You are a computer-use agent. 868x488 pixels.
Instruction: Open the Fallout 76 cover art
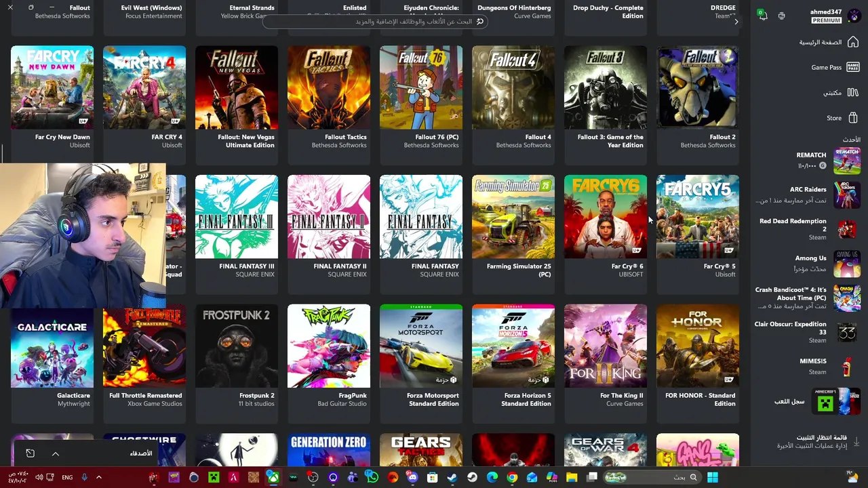tap(421, 87)
